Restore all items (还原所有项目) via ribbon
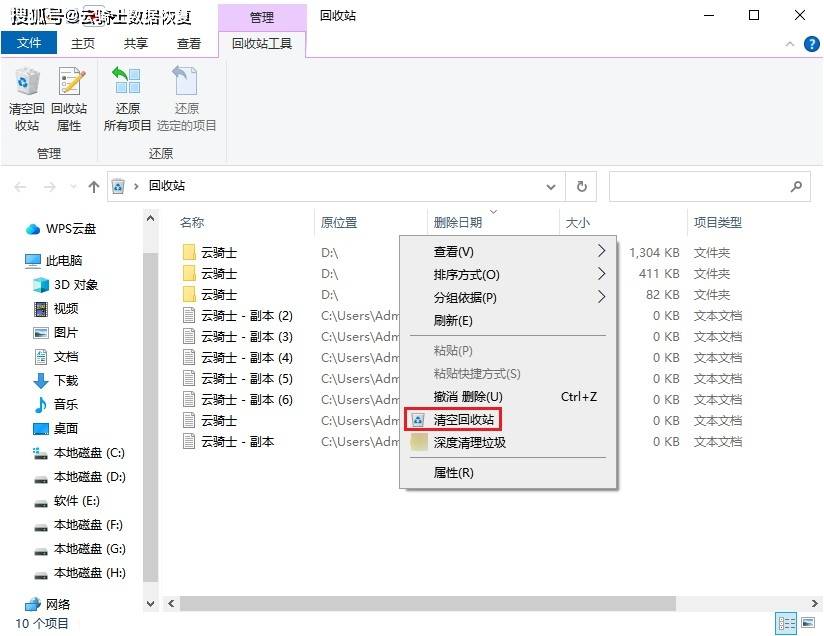 [x=127, y=99]
